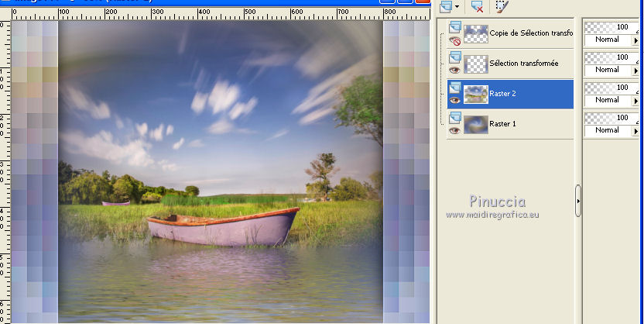644x324 pixels.
Task: Click layer type icon of Sélection transformée
Action: pos(454,57)
